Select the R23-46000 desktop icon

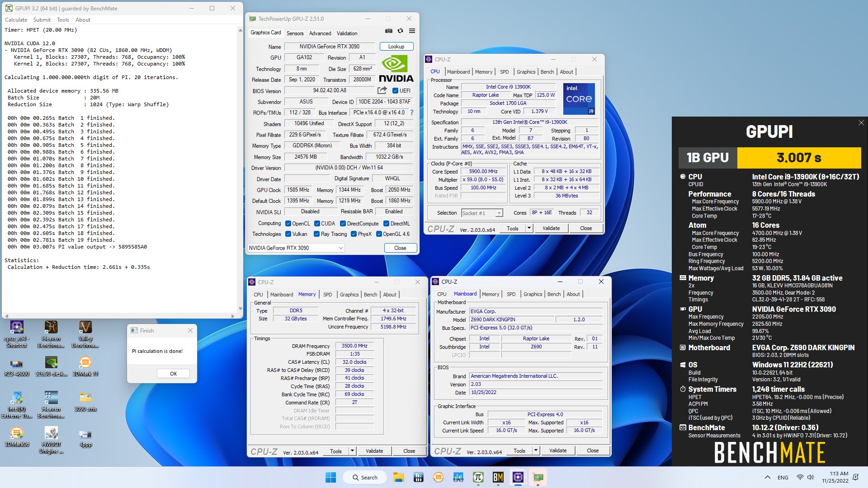(x=17, y=366)
